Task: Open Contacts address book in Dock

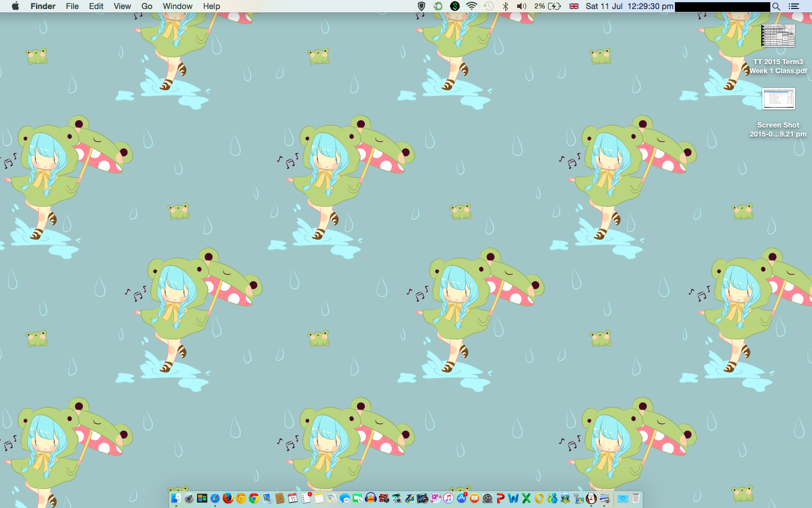Action: click(280, 498)
